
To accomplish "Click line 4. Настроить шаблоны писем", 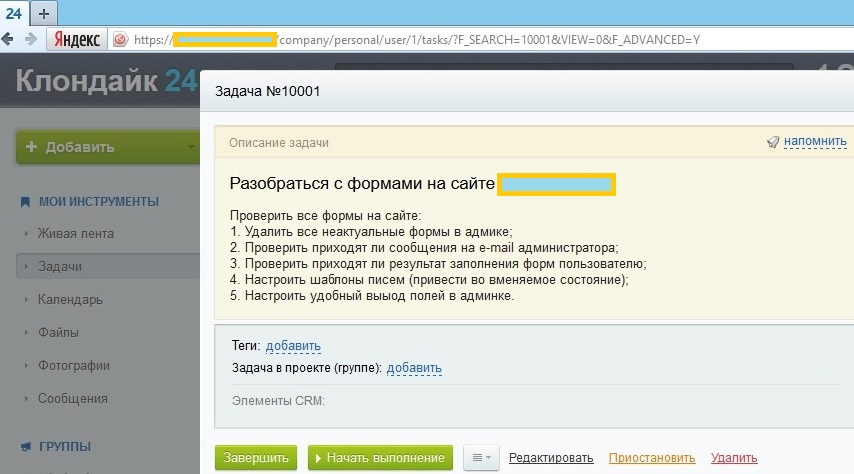I will [429, 279].
